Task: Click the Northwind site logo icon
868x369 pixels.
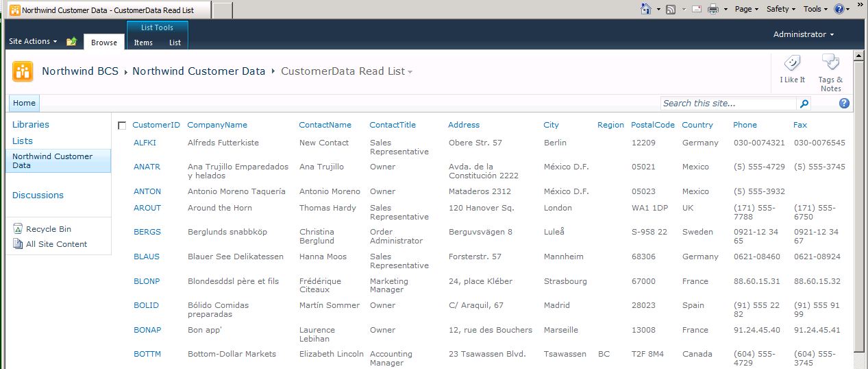Action: (x=23, y=71)
